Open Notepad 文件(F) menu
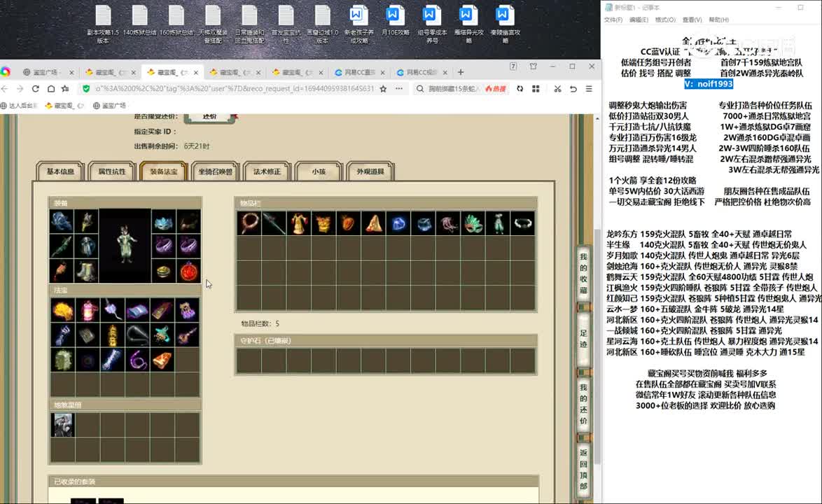Image resolution: width=822 pixels, height=504 pixels. pos(613,20)
